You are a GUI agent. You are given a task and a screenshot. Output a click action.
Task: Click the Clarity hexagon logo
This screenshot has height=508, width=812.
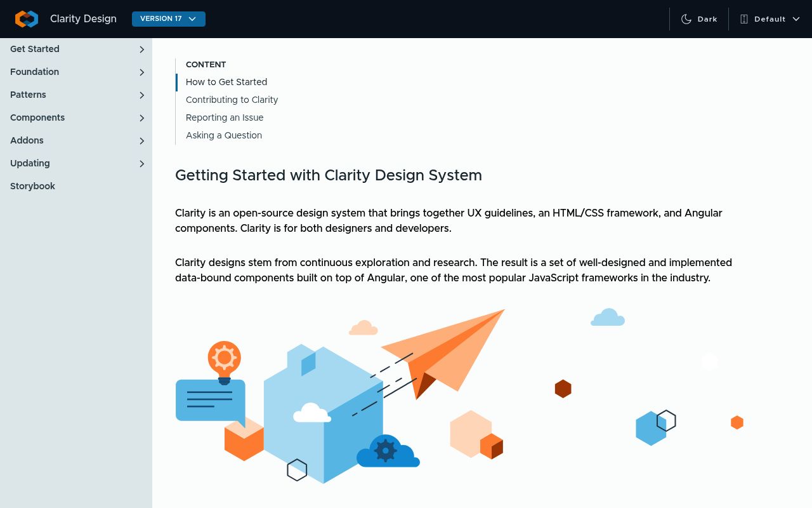26,19
